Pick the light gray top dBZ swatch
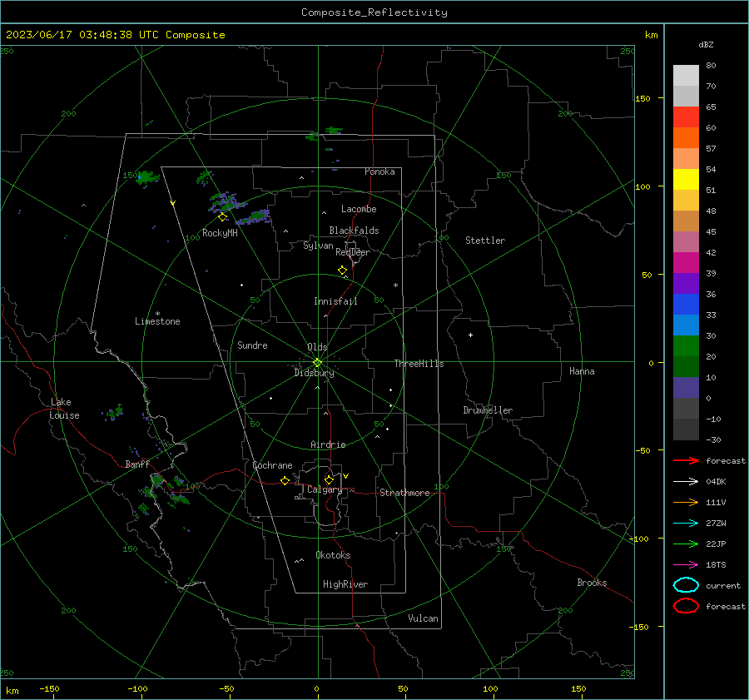 pos(686,76)
